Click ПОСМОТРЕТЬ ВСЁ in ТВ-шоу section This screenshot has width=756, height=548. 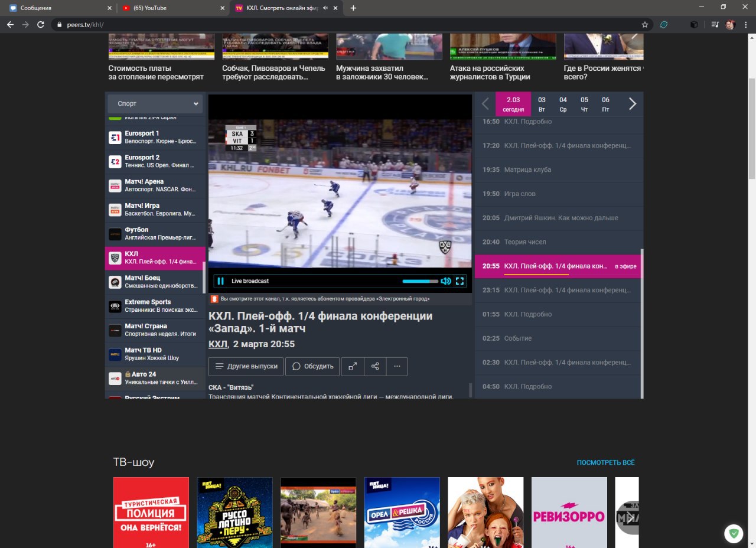point(606,462)
